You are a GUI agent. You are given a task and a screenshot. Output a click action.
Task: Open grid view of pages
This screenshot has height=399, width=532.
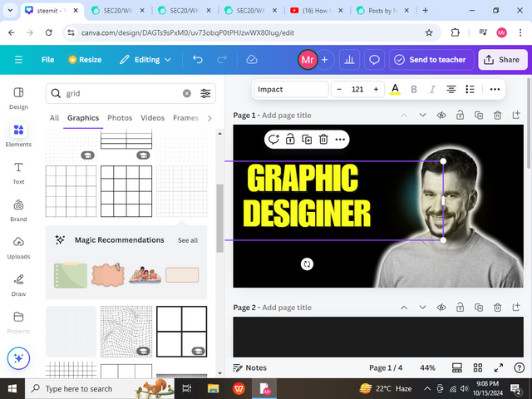pyautogui.click(x=478, y=367)
